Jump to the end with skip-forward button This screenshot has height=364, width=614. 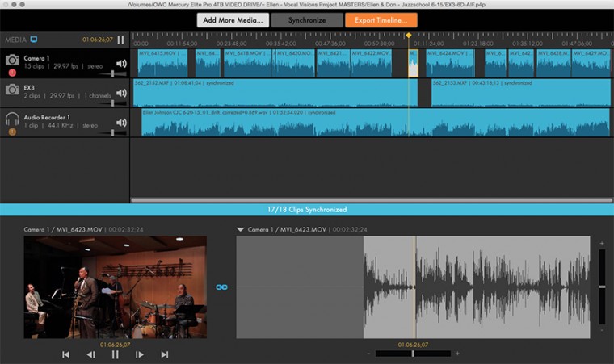165,354
